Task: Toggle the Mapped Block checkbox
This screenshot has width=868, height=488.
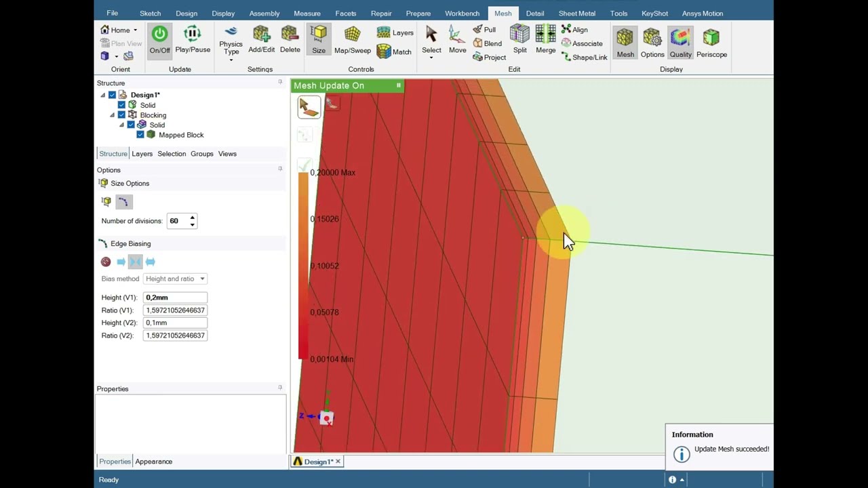Action: click(x=140, y=135)
